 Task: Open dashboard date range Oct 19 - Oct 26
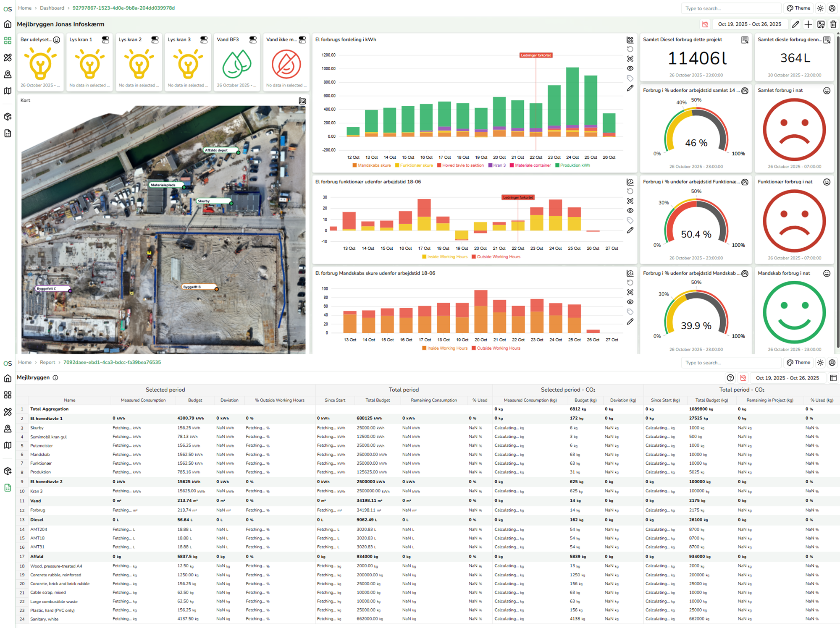tap(749, 24)
